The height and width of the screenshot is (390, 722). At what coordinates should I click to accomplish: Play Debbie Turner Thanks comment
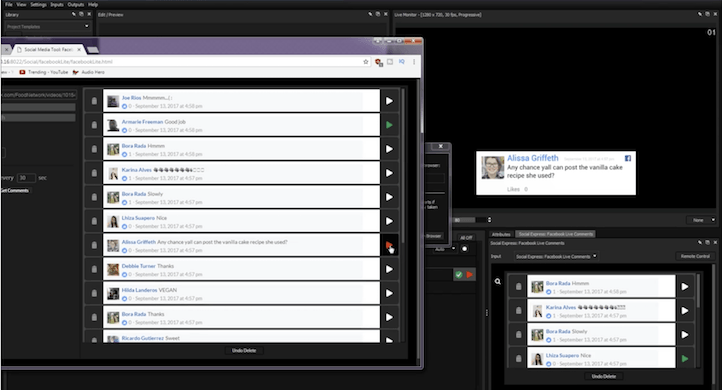pos(389,269)
